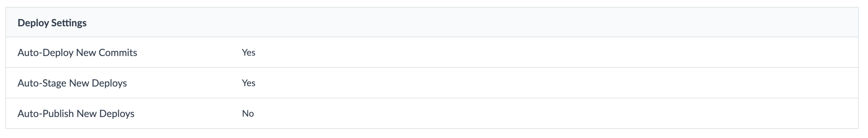Screen dimensions: 868x138
Task: Click the word "New" in the Auto-Publish row
Action: pyautogui.click(x=86, y=114)
